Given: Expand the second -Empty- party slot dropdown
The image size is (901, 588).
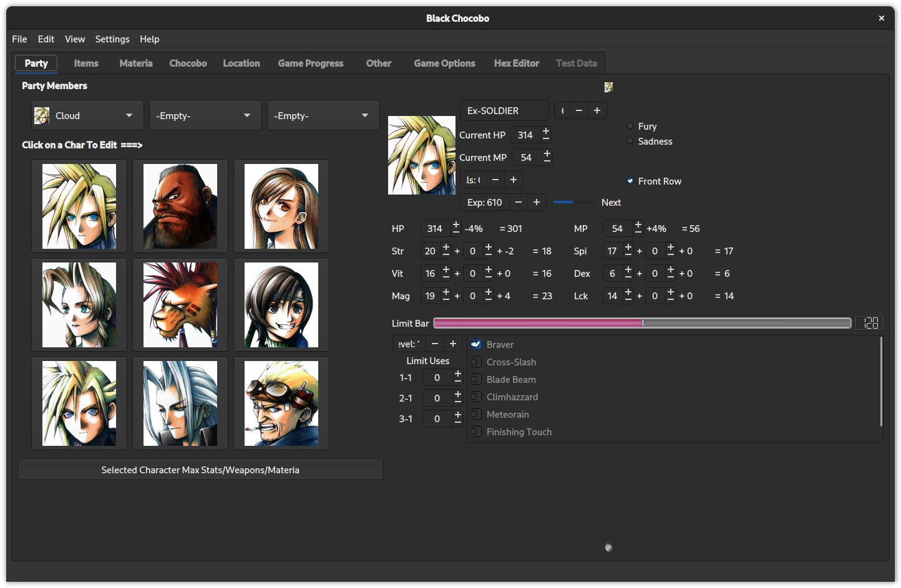Looking at the screenshot, I should click(205, 115).
